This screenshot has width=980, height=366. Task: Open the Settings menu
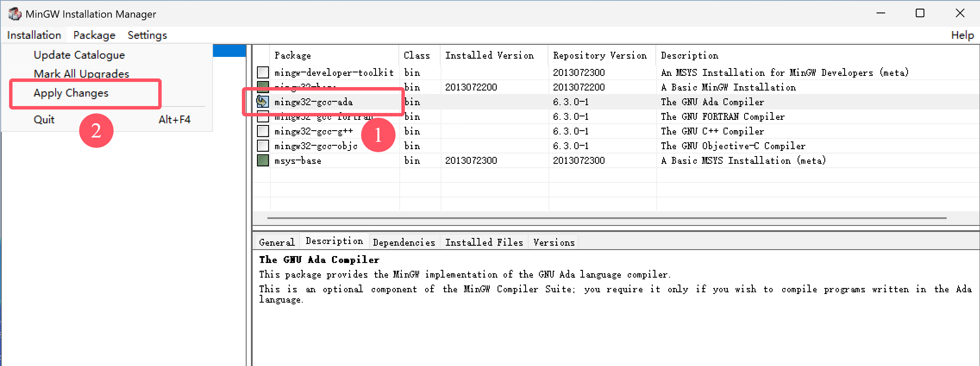pyautogui.click(x=147, y=35)
